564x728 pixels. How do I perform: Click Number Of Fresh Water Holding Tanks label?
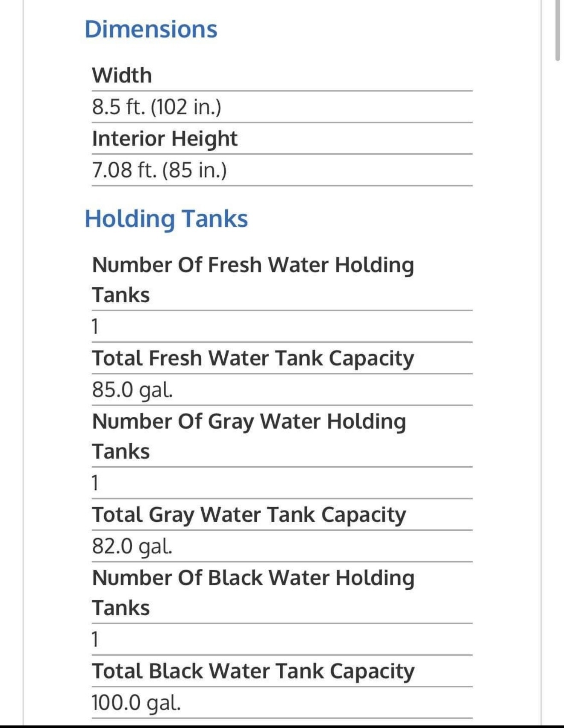point(253,280)
